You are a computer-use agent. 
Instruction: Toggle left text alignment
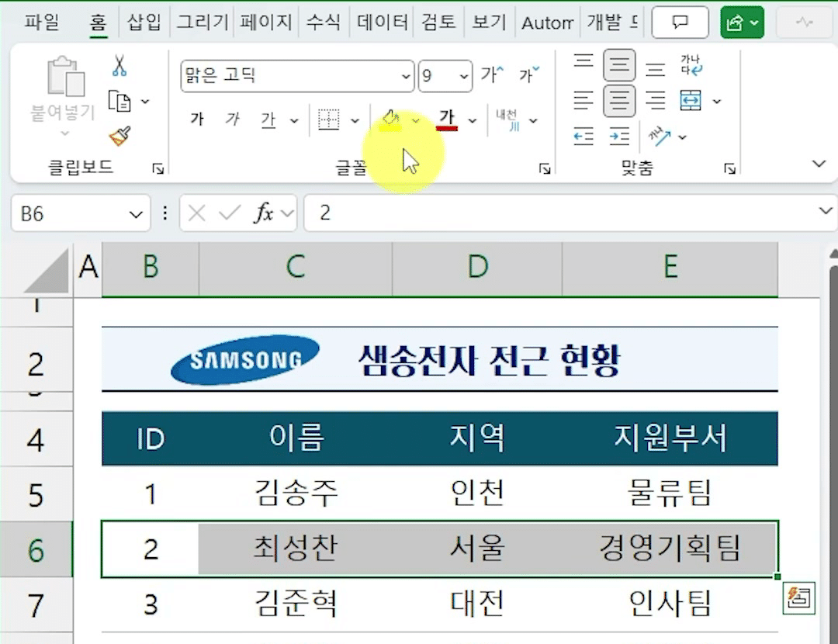click(x=583, y=100)
